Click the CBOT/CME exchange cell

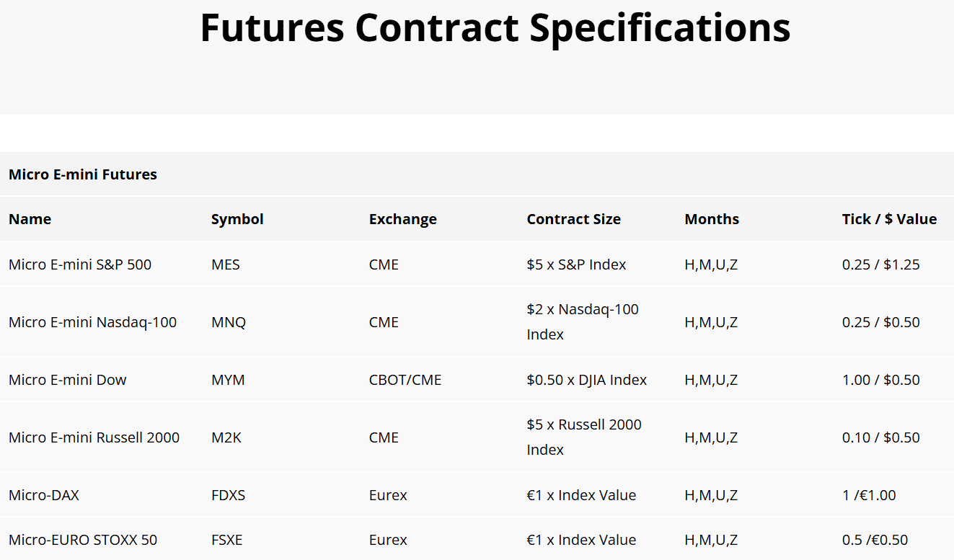[405, 380]
